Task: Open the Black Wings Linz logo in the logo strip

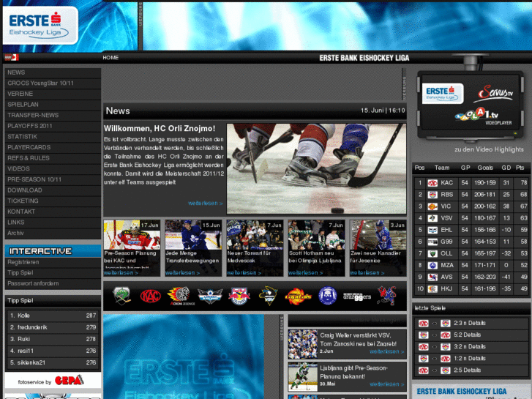Action: pos(210,296)
